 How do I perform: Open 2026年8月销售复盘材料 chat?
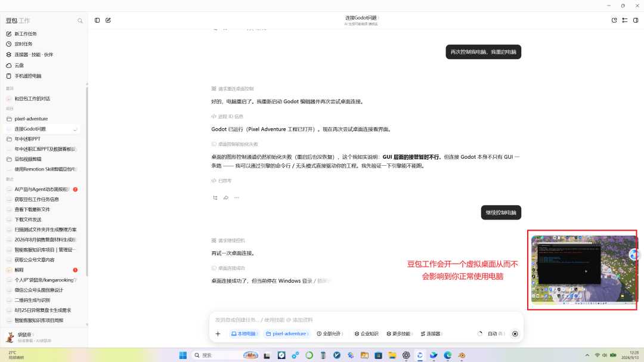coord(43,240)
